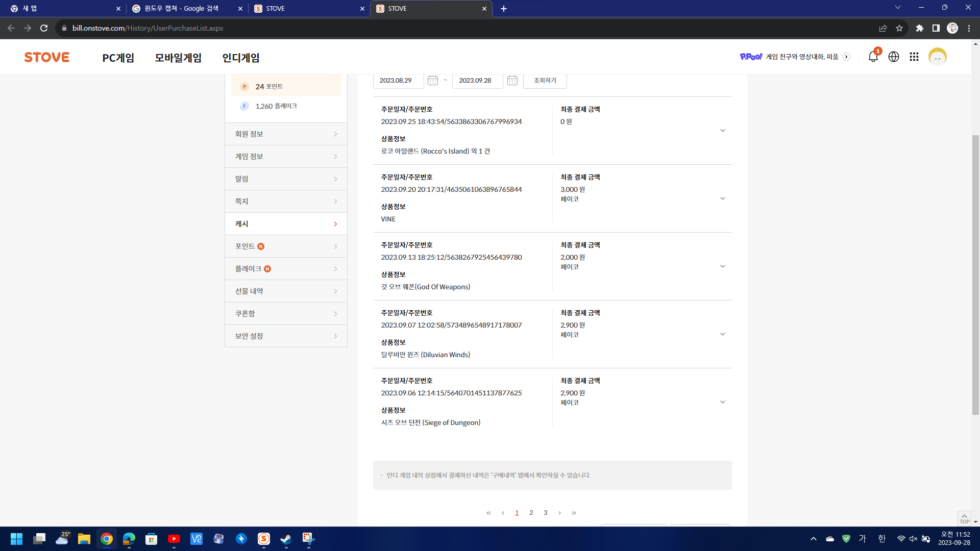Expand the VINE order details
Image resolution: width=980 pixels, height=551 pixels.
(723, 198)
